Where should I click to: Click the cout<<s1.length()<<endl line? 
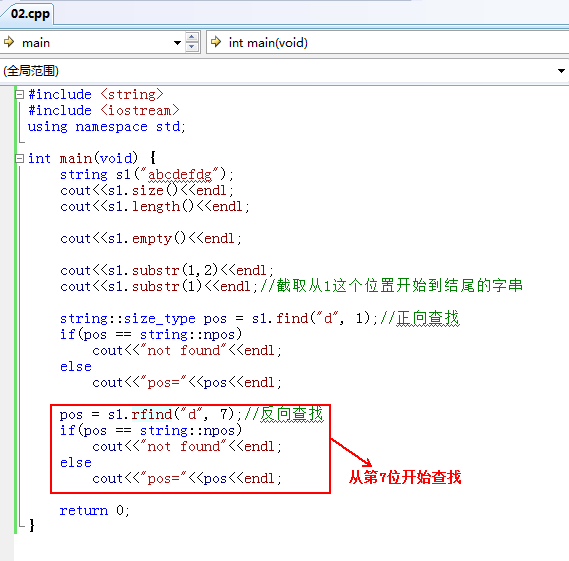click(x=155, y=207)
